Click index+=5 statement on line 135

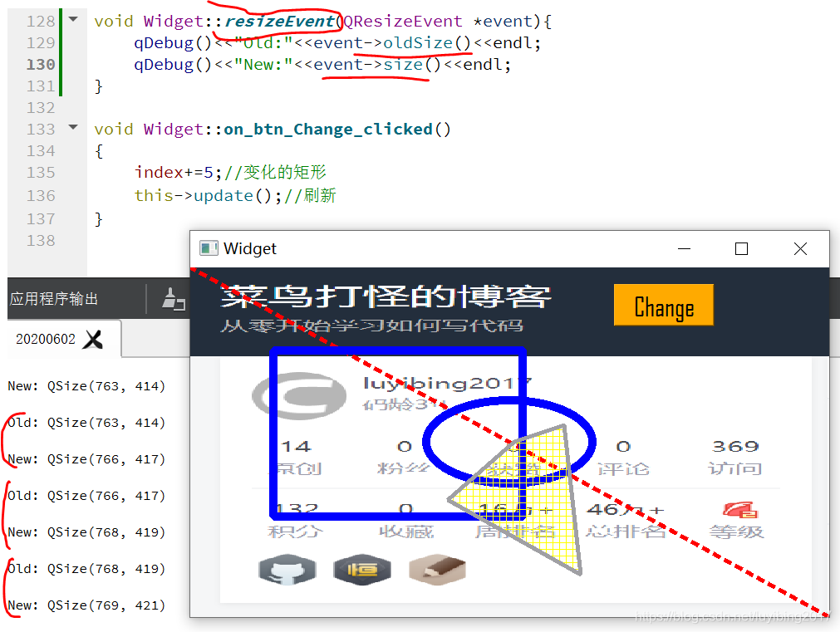coord(178,173)
